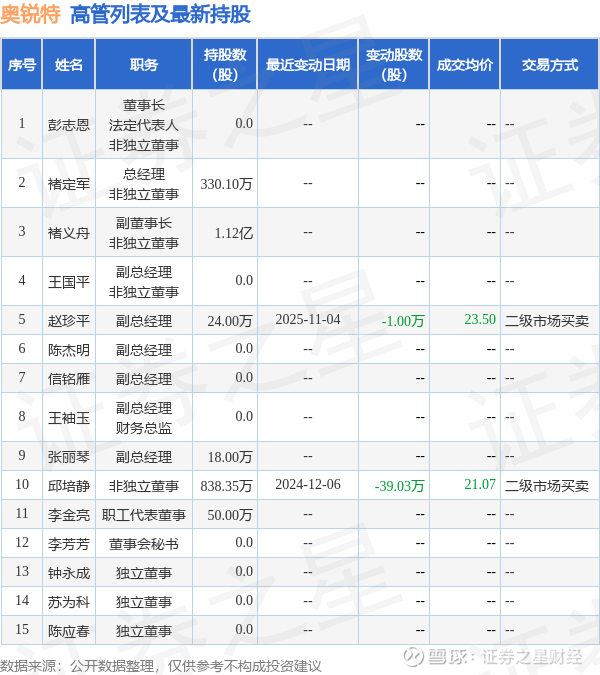Select the name 邱培静
The image size is (600, 675).
pyautogui.click(x=68, y=486)
